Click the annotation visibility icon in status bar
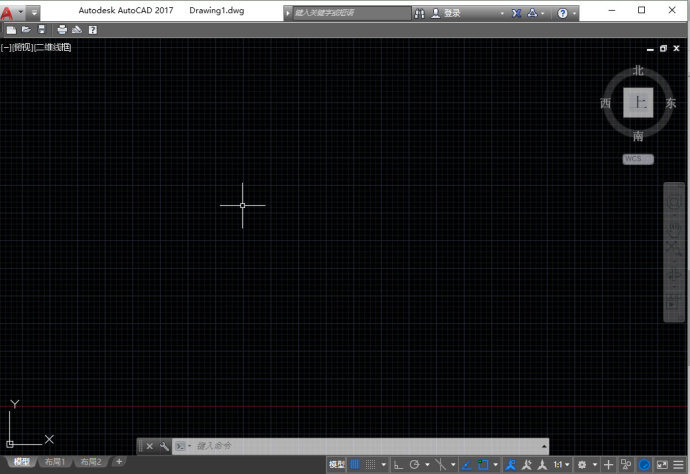This screenshot has width=690, height=474. click(527, 464)
